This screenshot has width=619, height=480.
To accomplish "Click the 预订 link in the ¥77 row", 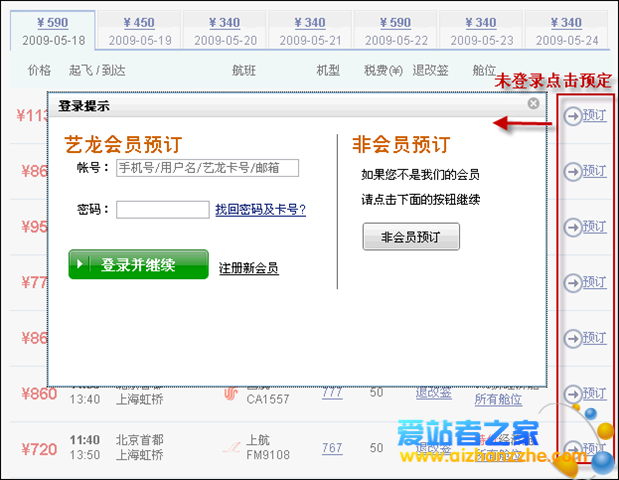I will [595, 282].
